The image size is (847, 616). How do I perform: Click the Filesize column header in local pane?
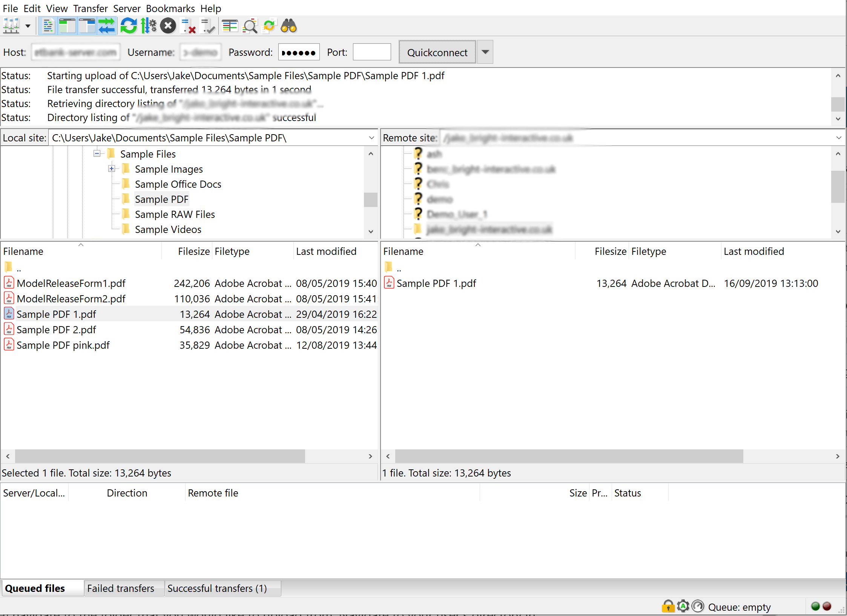click(x=193, y=251)
